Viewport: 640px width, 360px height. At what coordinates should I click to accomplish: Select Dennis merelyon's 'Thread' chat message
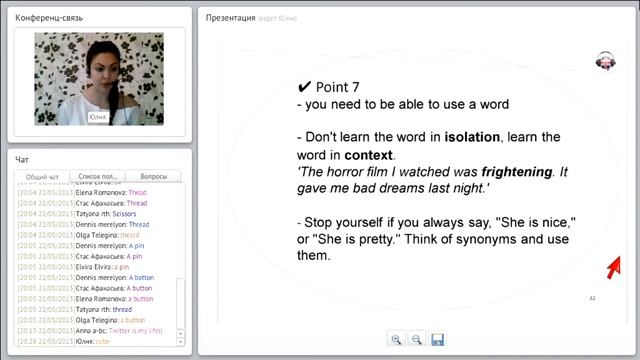pos(83,224)
